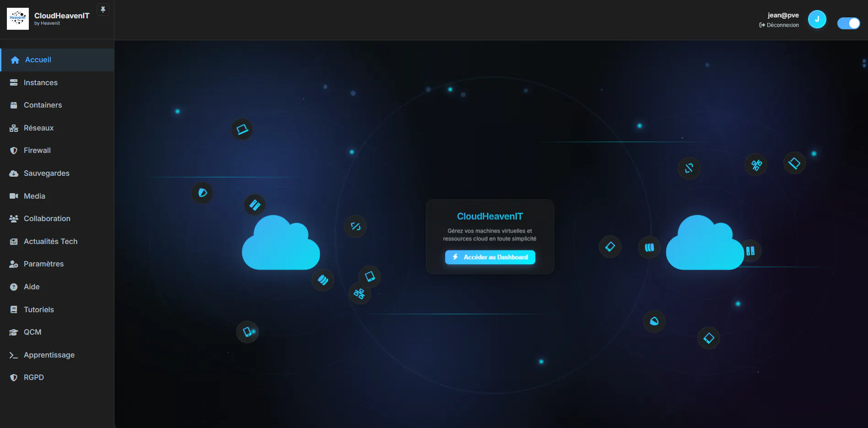Click Accéder au Dashboard button

490,257
